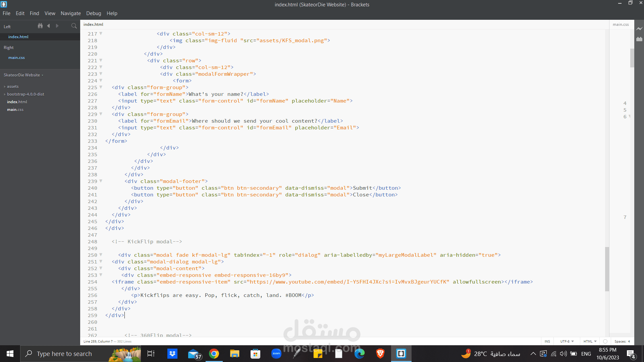This screenshot has width=644, height=362.
Task: Toggle the INS insert/overwrite mode indicator
Action: point(547,341)
